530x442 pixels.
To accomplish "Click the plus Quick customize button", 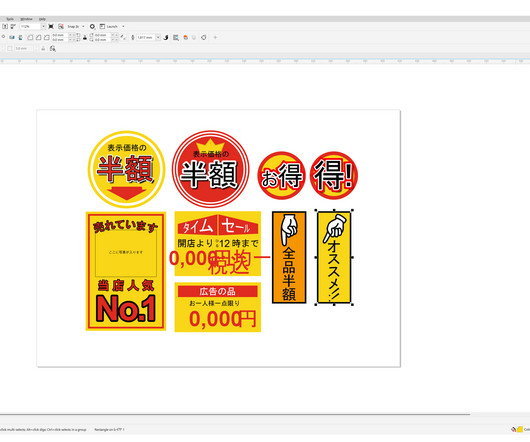I will point(215,38).
